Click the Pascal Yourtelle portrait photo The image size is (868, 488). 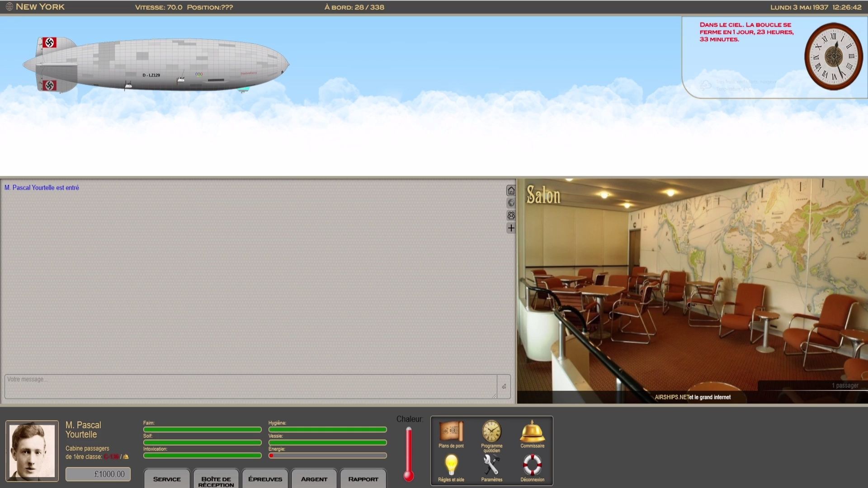tap(32, 450)
